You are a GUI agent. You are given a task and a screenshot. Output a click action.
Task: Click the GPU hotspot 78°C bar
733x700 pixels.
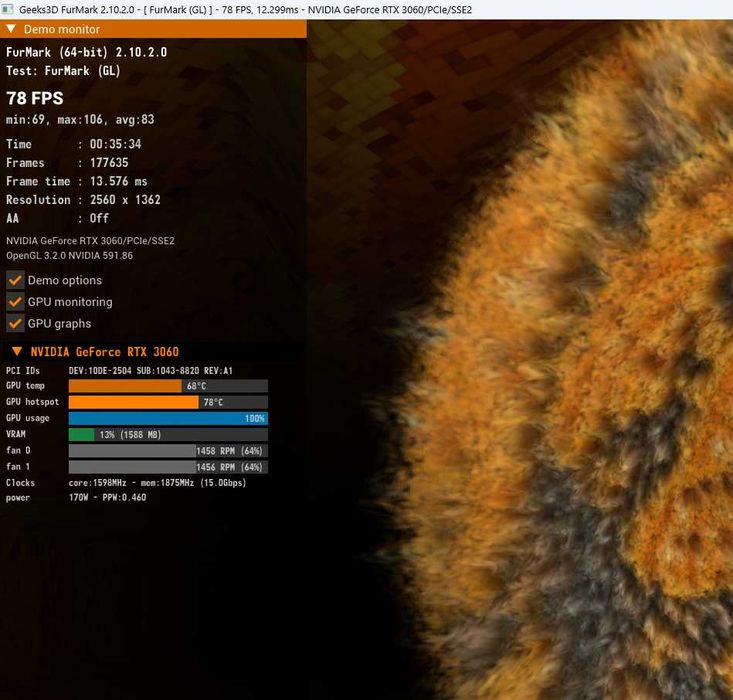pyautogui.click(x=168, y=402)
